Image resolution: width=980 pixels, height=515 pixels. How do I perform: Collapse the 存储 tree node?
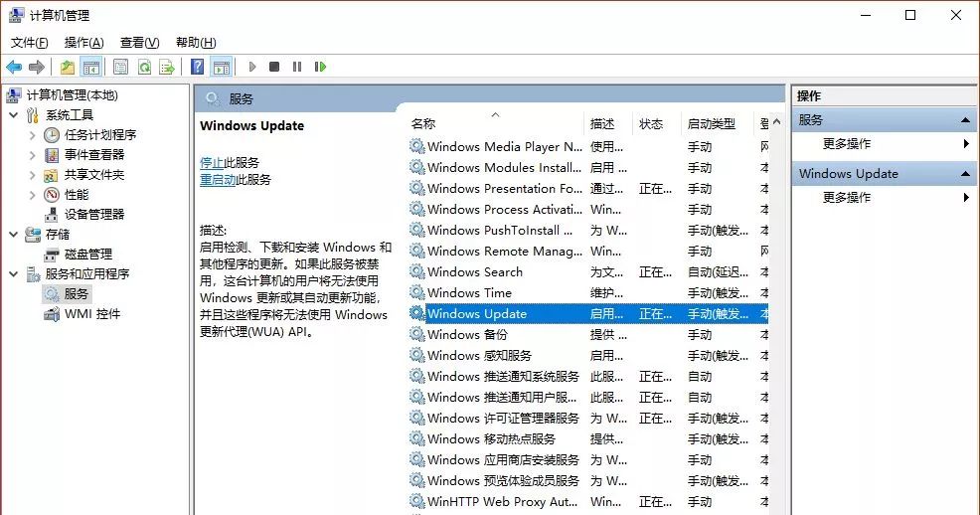tap(13, 235)
